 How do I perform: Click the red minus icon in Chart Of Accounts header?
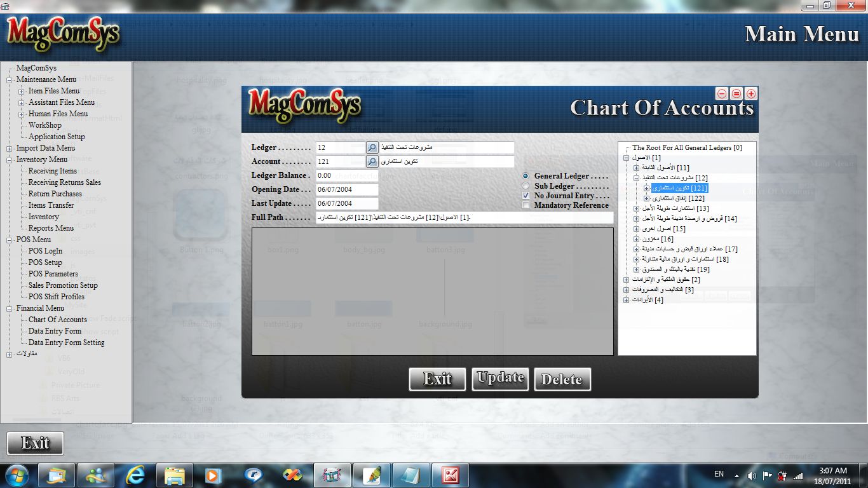722,93
